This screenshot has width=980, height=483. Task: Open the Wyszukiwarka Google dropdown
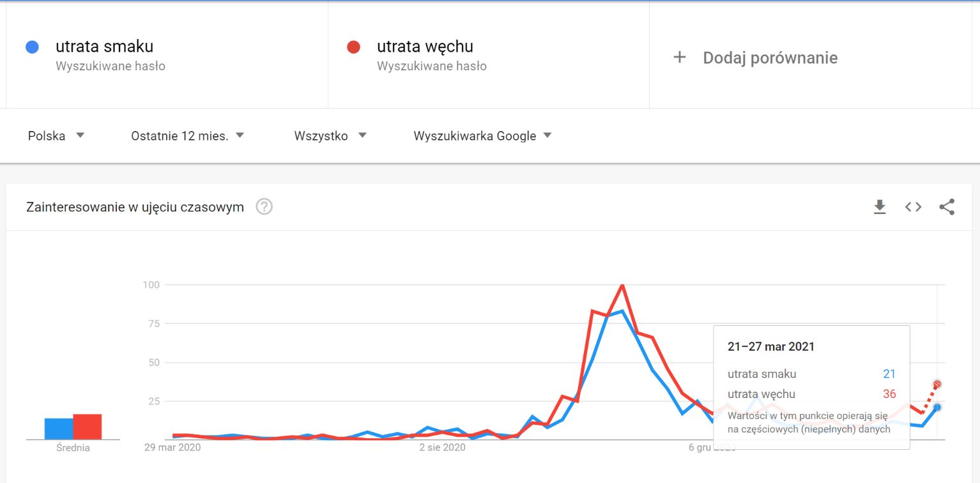pos(482,135)
